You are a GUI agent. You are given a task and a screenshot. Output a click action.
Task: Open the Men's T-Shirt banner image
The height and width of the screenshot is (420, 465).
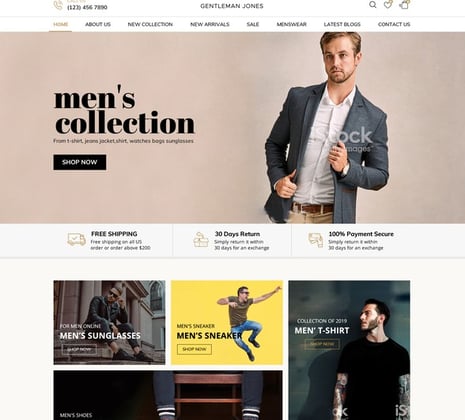[349, 350]
